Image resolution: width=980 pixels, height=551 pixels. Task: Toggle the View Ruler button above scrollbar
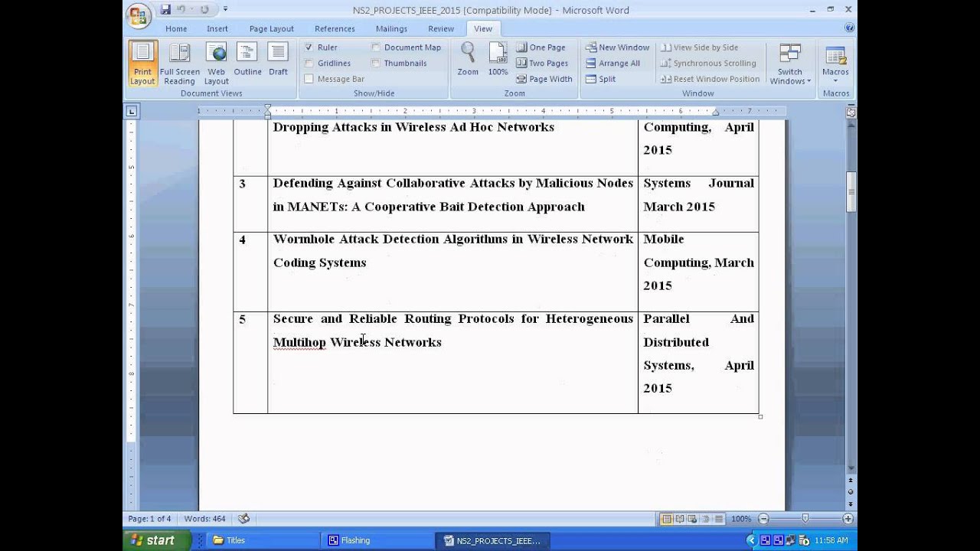[851, 112]
